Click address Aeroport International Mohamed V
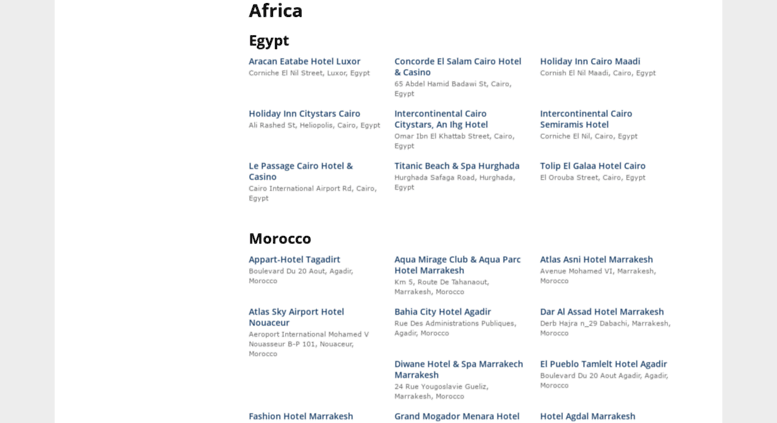 [x=309, y=344]
